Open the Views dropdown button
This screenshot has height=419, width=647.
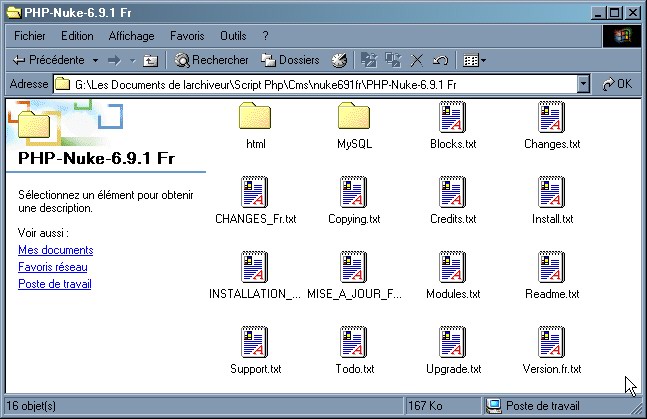point(475,61)
